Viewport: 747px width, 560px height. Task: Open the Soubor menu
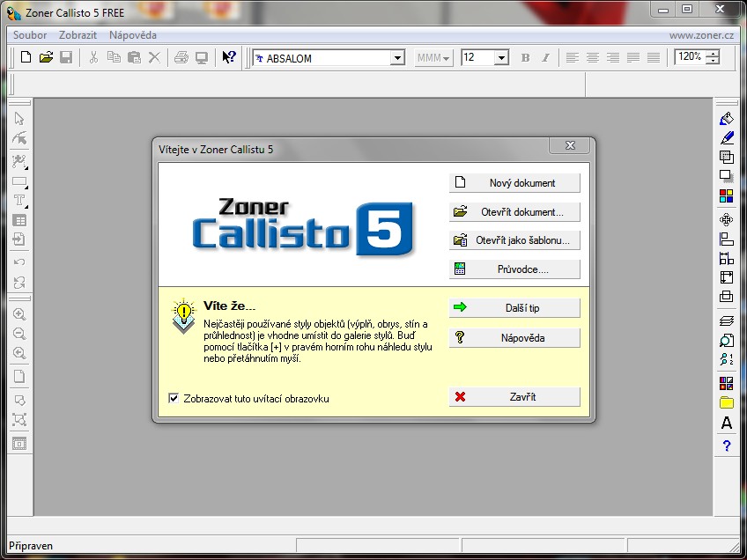30,34
